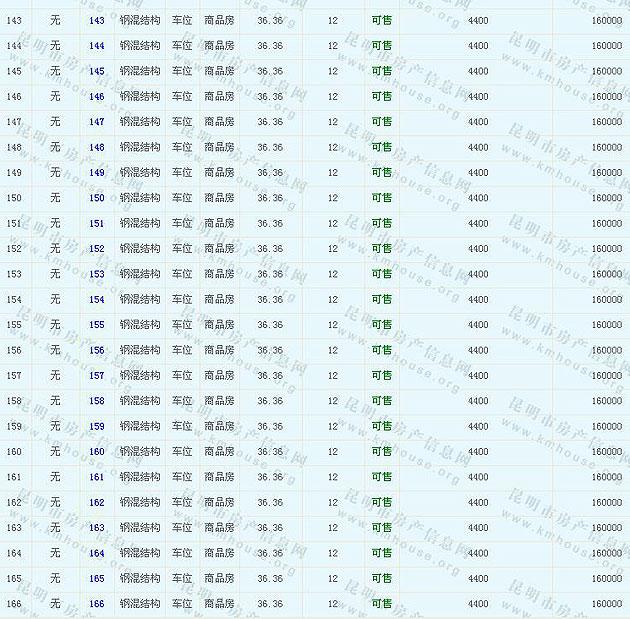Screen dimensions: 630x619
Task: Click 钢混结构 cell in row 155
Action: 139,325
